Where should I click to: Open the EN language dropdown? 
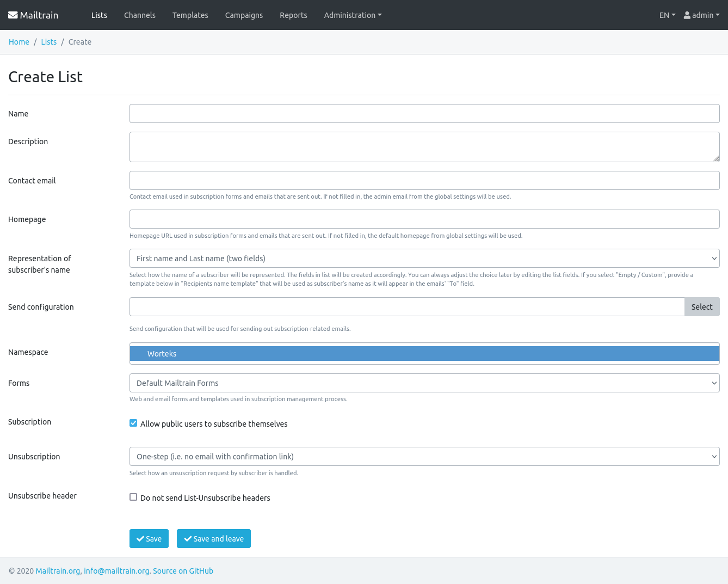click(x=667, y=15)
